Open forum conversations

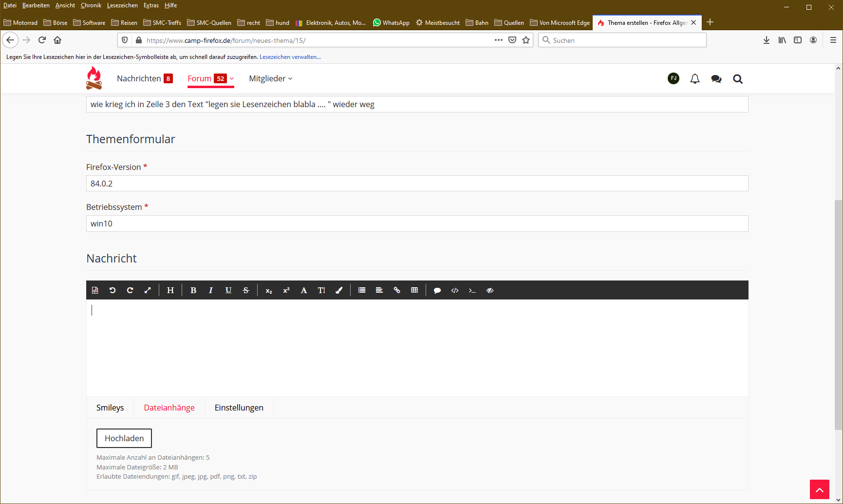pyautogui.click(x=716, y=79)
